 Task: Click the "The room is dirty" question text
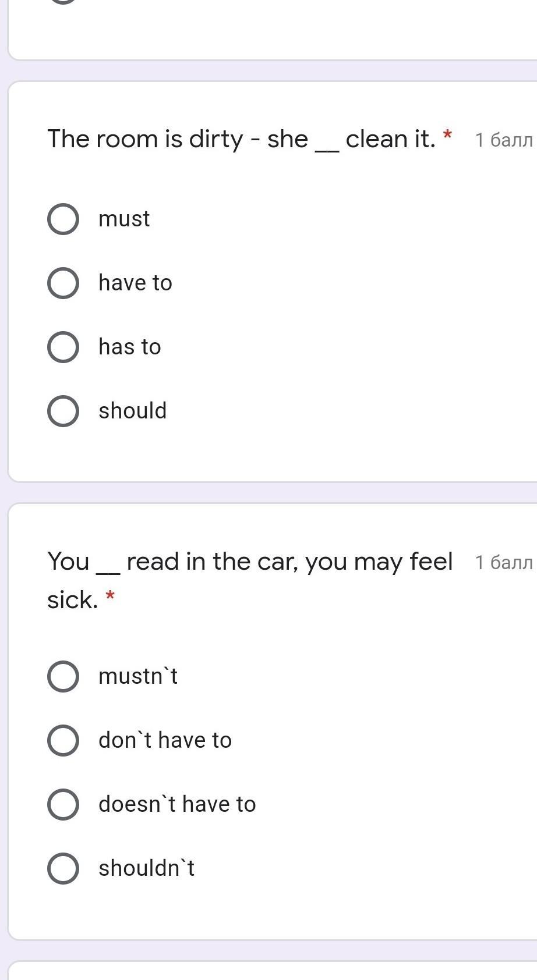pos(241,140)
